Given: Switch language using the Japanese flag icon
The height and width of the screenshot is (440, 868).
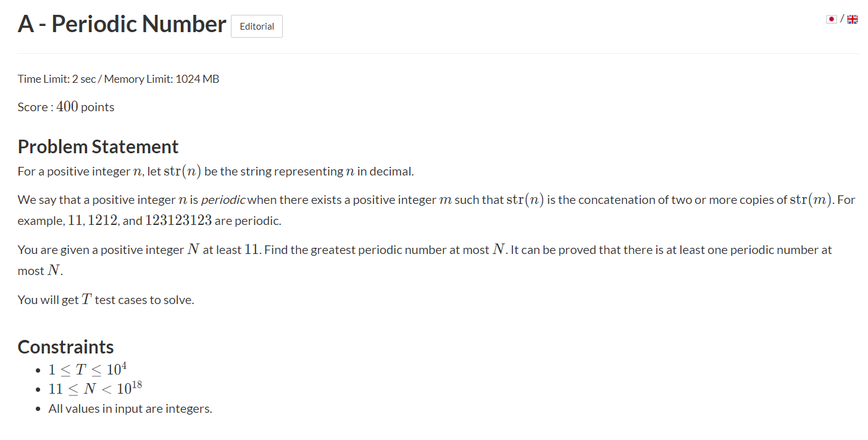Looking at the screenshot, I should click(832, 19).
